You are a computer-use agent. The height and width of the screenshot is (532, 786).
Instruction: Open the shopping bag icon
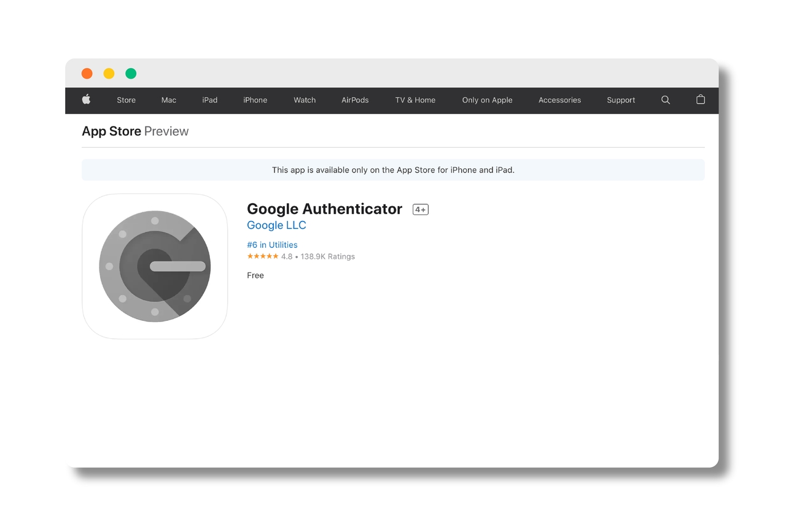tap(701, 99)
